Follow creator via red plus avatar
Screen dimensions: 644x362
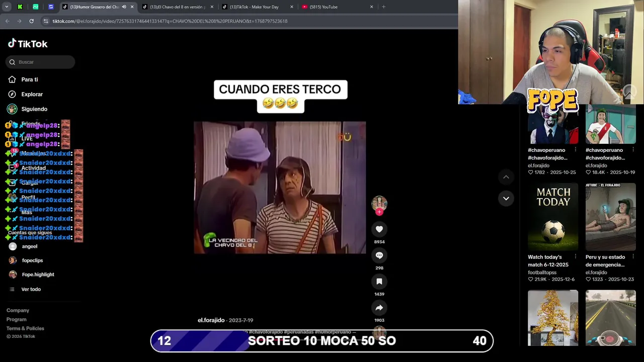[379, 212]
